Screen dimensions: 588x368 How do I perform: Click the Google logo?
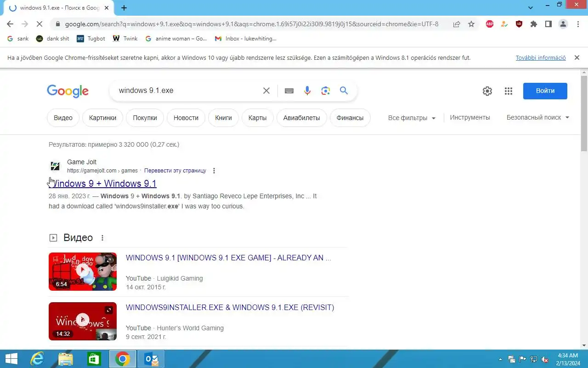tap(68, 91)
